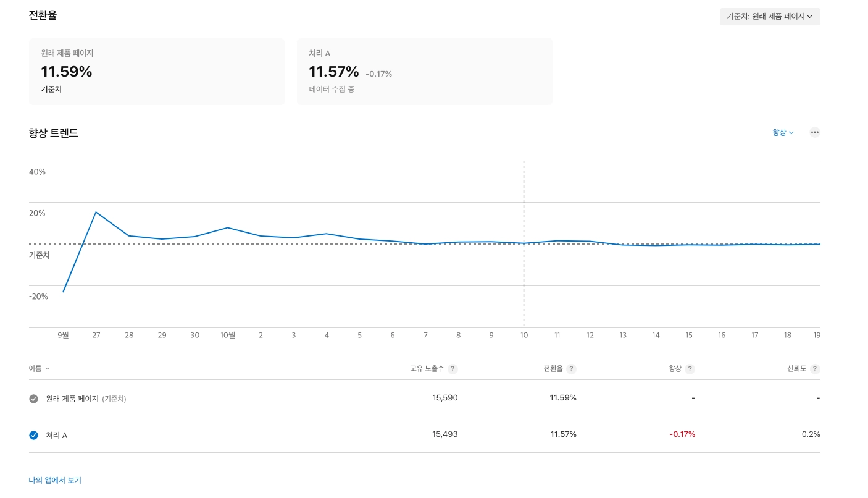Screen dimensions: 868x498
Task: Click the 19 date label on axis
Action: pyautogui.click(x=817, y=335)
